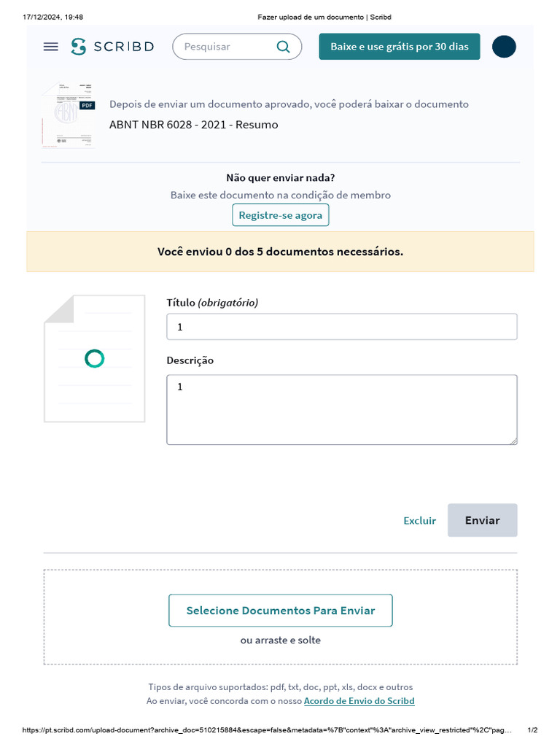Open the user profile avatar
The height and width of the screenshot is (747, 560).
(504, 47)
